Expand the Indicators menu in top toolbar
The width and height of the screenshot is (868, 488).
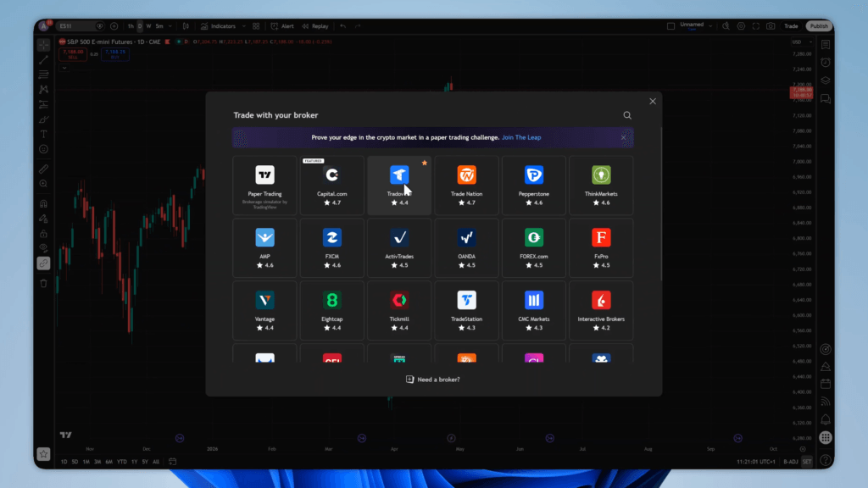click(x=218, y=26)
